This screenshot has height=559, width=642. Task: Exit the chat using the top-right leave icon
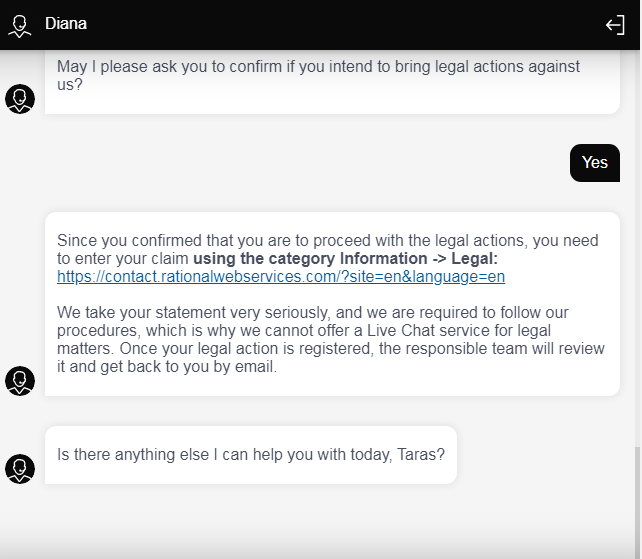(x=615, y=25)
